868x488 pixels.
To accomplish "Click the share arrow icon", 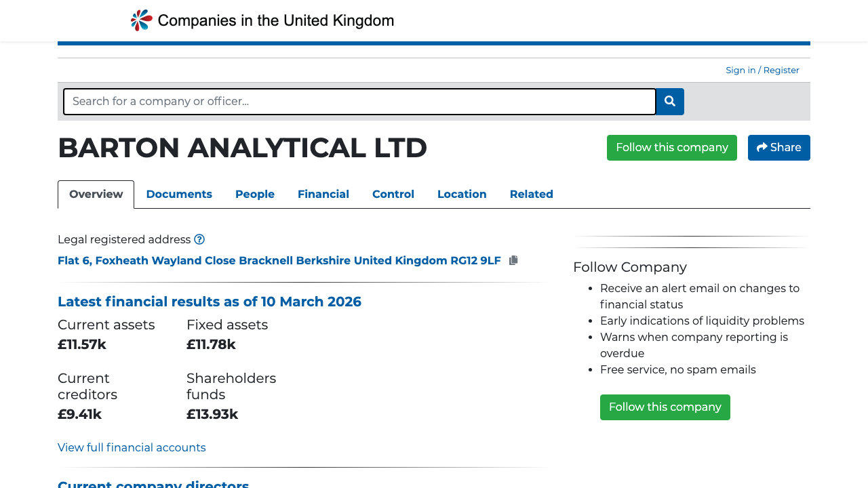I will click(762, 147).
